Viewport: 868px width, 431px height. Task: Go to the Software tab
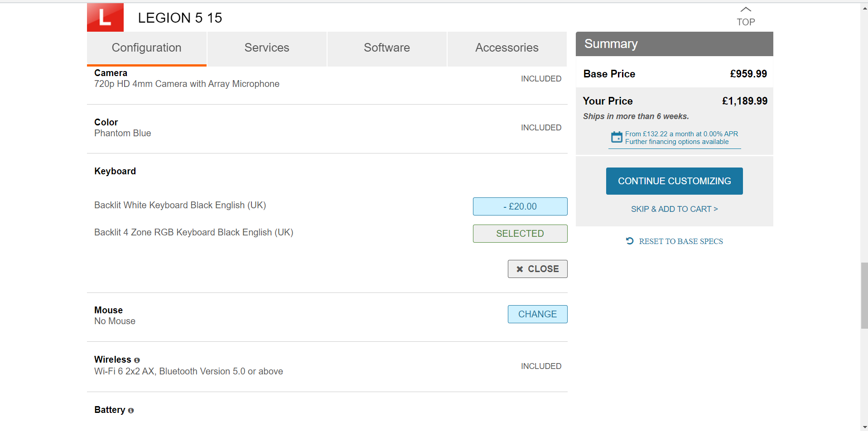pos(386,48)
